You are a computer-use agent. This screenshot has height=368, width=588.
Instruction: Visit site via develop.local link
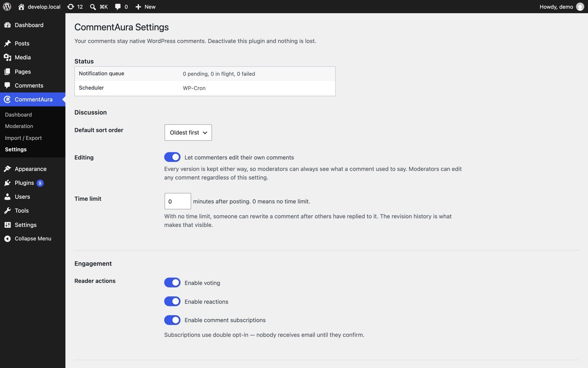click(44, 7)
